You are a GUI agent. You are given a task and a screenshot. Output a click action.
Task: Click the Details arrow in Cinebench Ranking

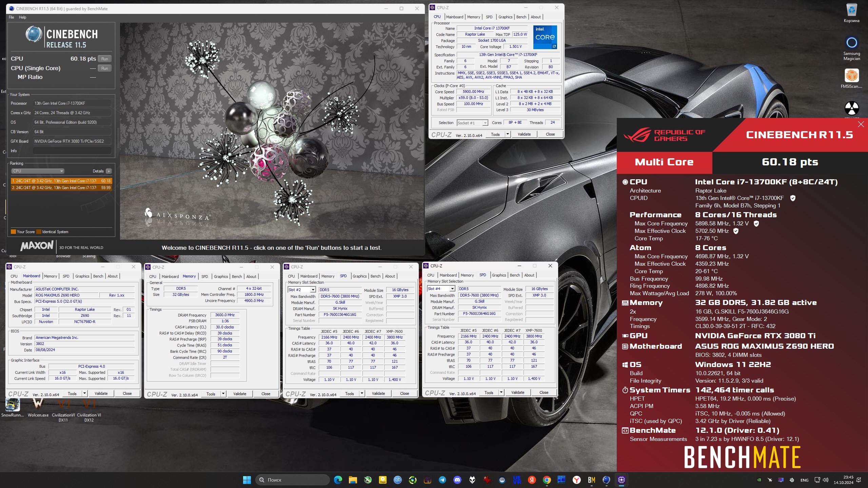pos(108,171)
